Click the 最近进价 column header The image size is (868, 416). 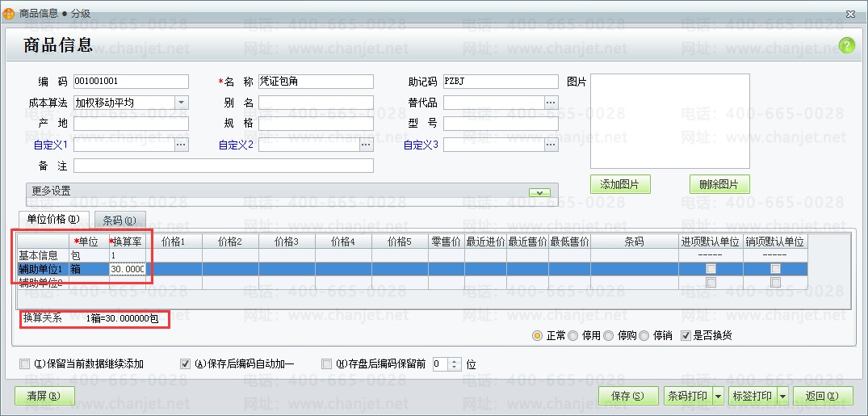[x=485, y=242]
